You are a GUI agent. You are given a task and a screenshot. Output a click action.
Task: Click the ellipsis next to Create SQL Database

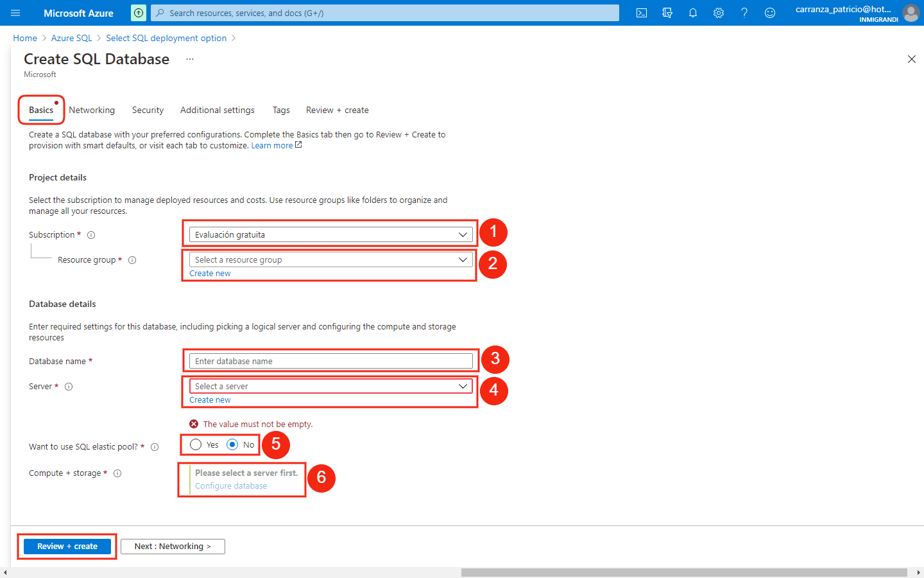click(190, 59)
